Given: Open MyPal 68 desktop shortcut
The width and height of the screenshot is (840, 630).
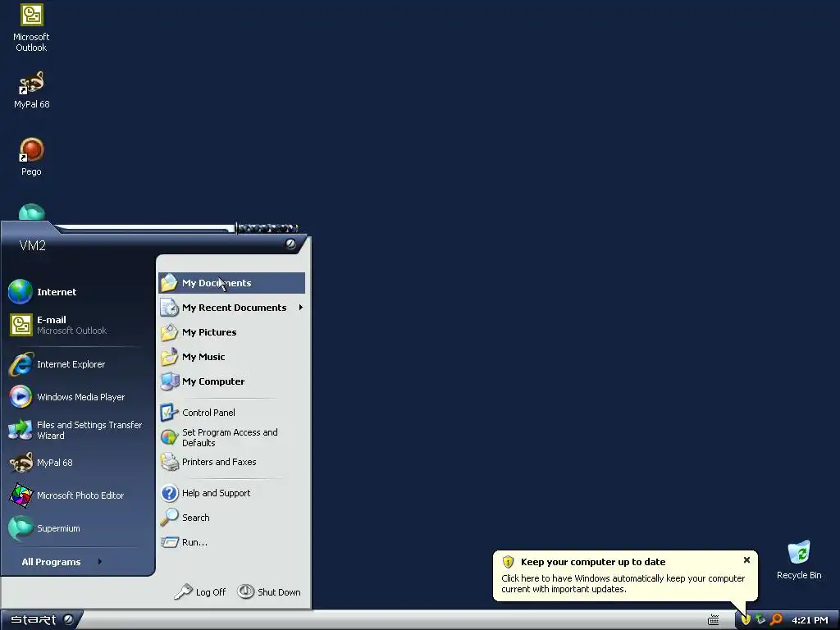Looking at the screenshot, I should pos(31,90).
